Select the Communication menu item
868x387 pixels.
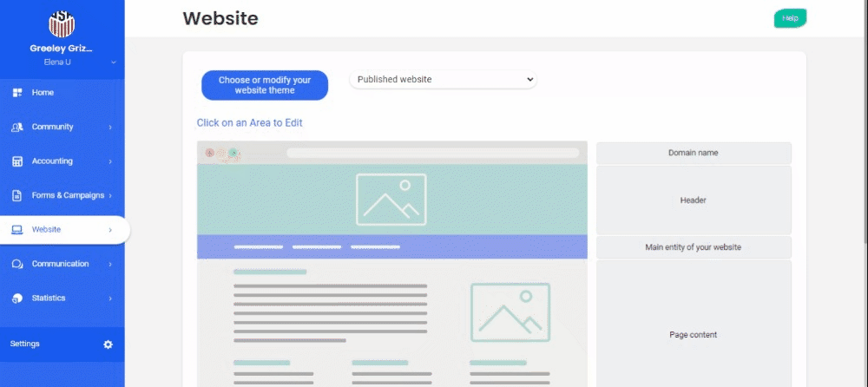click(60, 264)
